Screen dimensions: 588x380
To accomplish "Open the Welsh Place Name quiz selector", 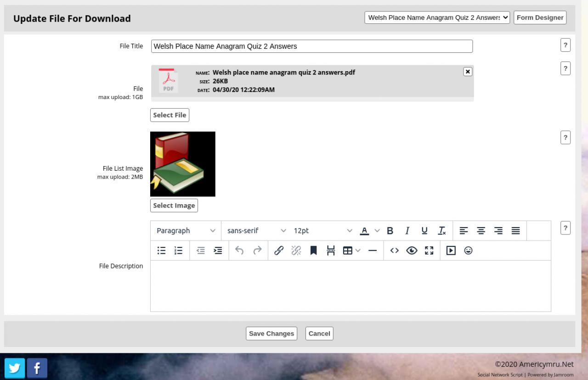I will coord(437,17).
